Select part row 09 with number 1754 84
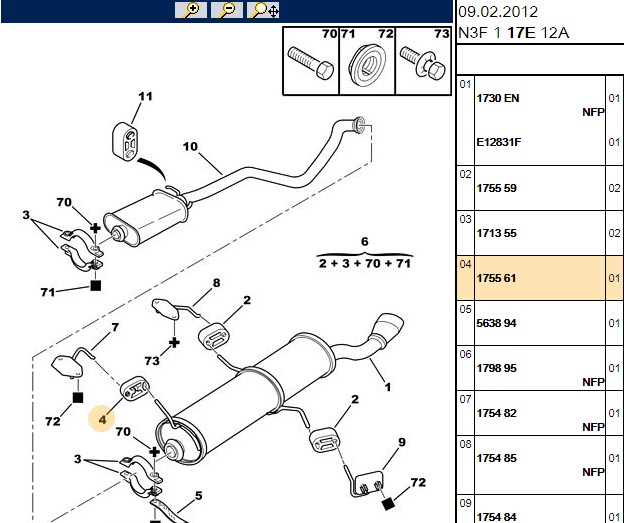Screen dimensions: 624x523 [539, 509]
